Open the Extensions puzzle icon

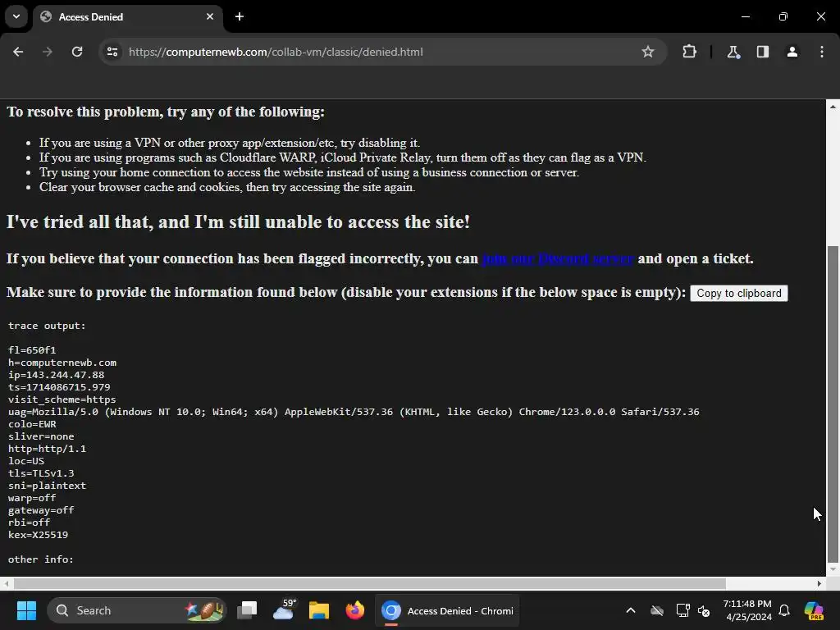click(x=689, y=52)
